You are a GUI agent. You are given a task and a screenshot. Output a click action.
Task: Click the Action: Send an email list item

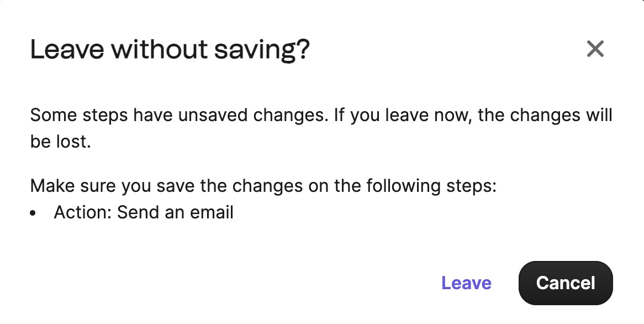pos(144,212)
